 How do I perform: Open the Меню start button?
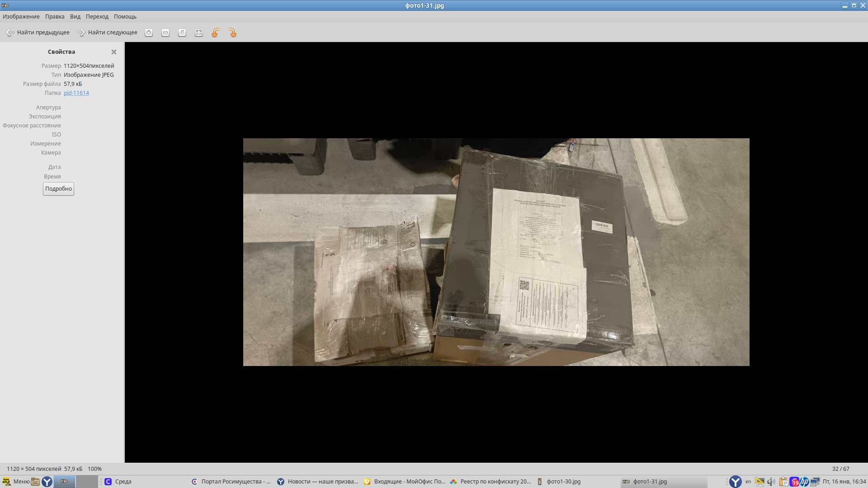pos(16,482)
